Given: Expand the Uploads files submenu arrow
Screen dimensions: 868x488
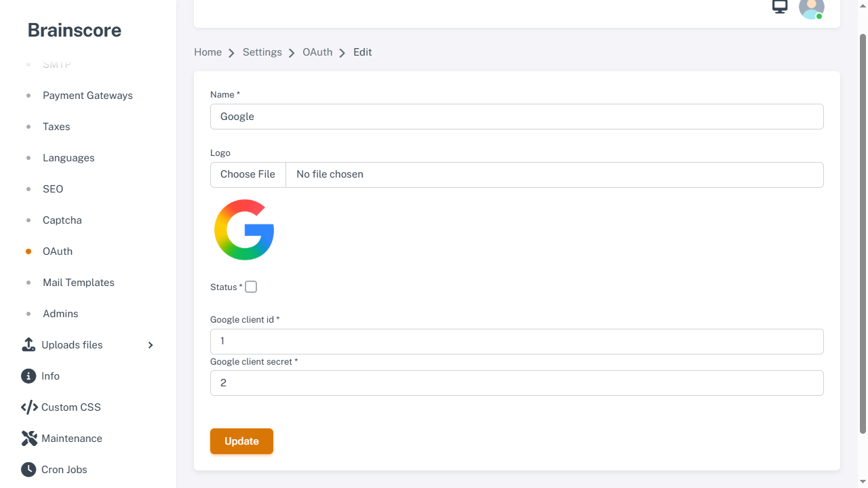Looking at the screenshot, I should coord(151,345).
